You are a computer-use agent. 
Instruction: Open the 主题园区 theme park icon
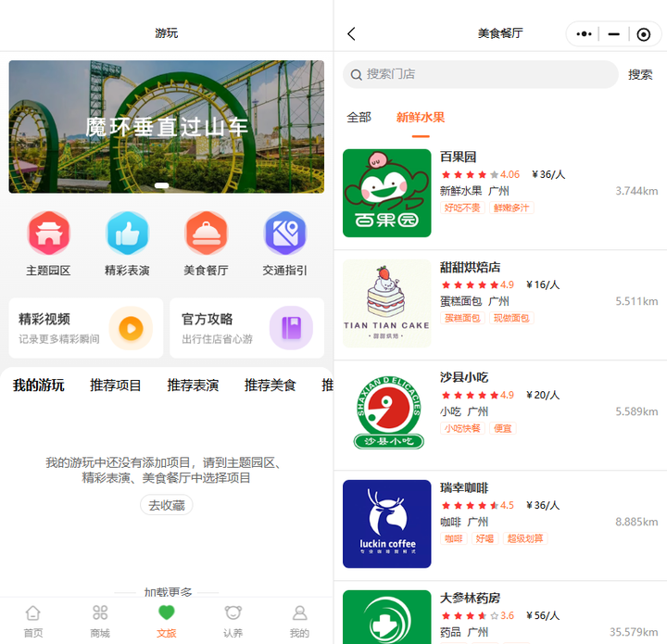(48, 234)
